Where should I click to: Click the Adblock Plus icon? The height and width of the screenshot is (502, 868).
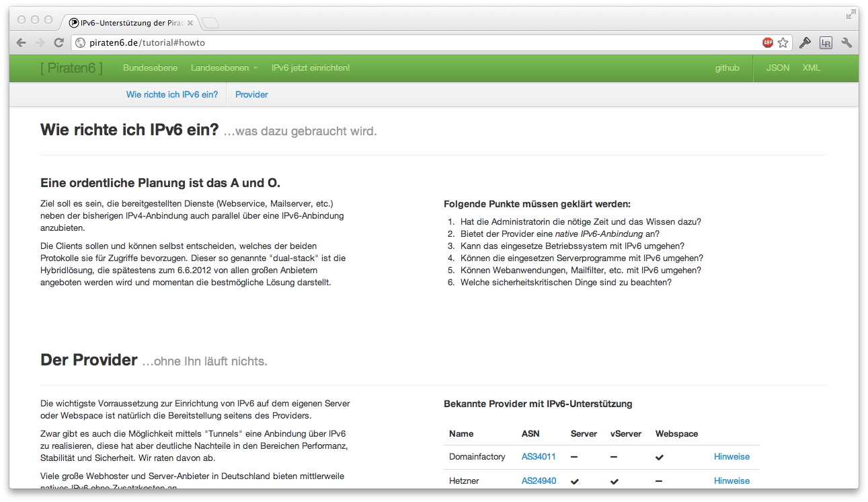[x=767, y=42]
